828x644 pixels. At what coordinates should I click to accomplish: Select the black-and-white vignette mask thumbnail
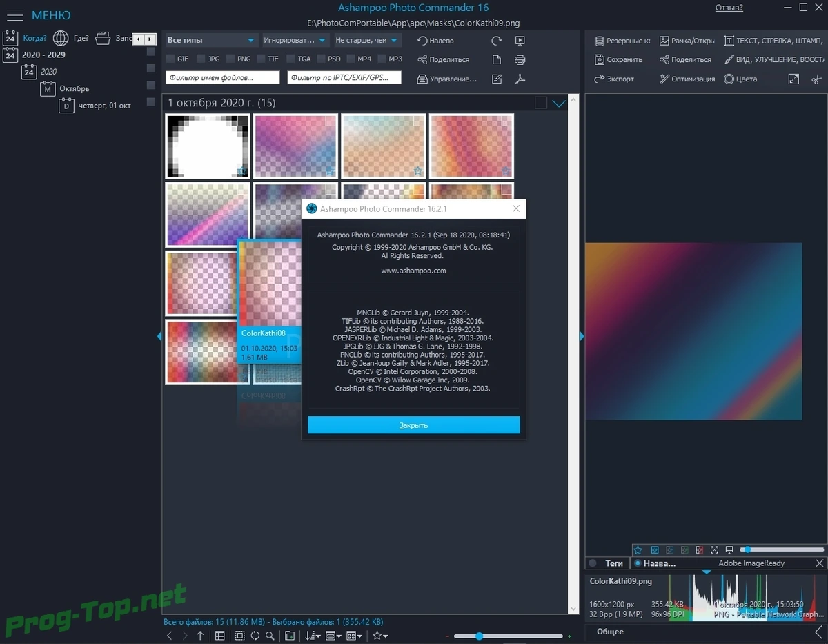[x=208, y=146]
